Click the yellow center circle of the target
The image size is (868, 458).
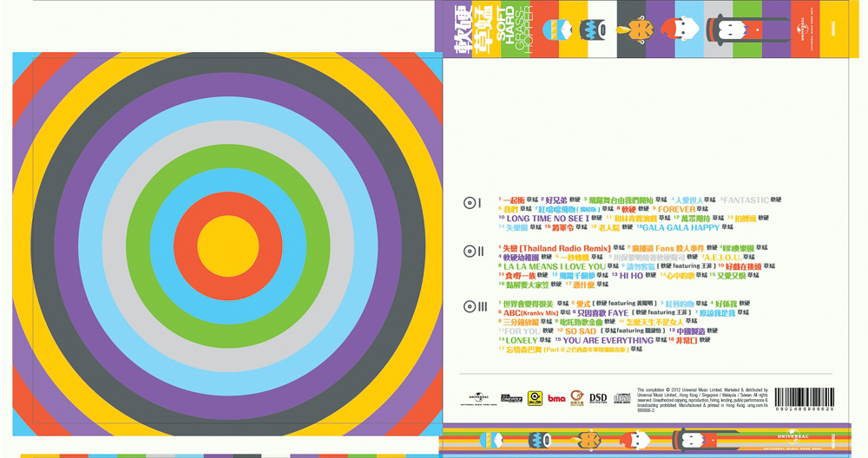228,246
